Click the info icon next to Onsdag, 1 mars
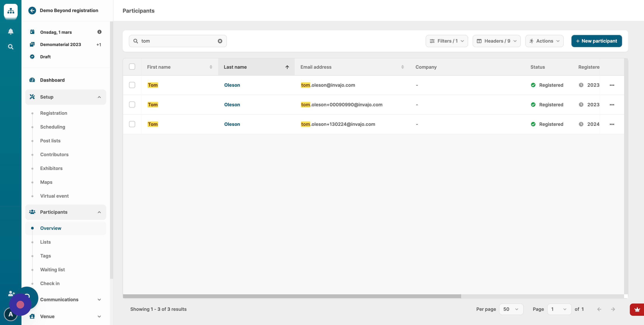644x325 pixels. click(x=99, y=32)
